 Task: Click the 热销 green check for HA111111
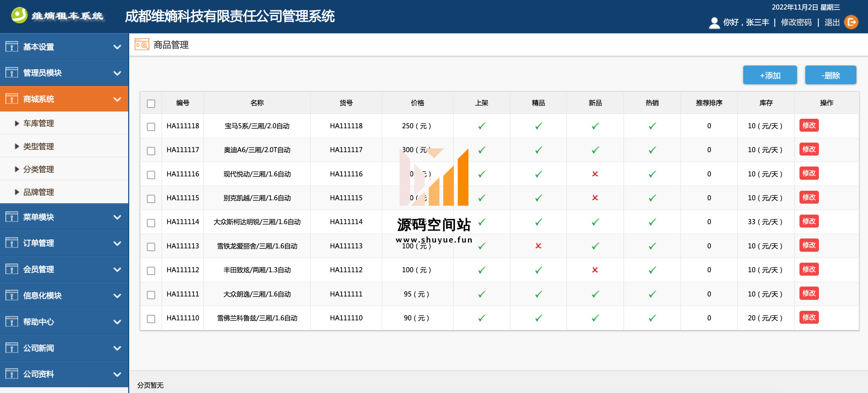[x=652, y=294]
